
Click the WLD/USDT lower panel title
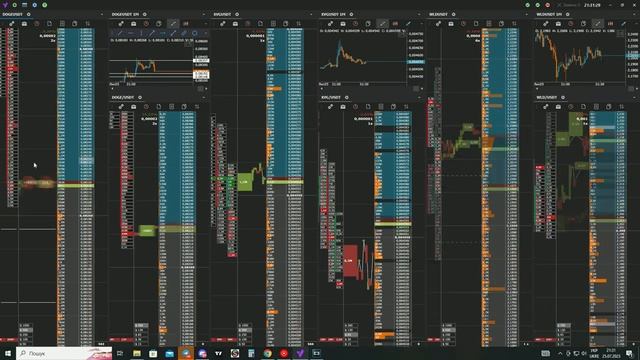click(x=547, y=98)
